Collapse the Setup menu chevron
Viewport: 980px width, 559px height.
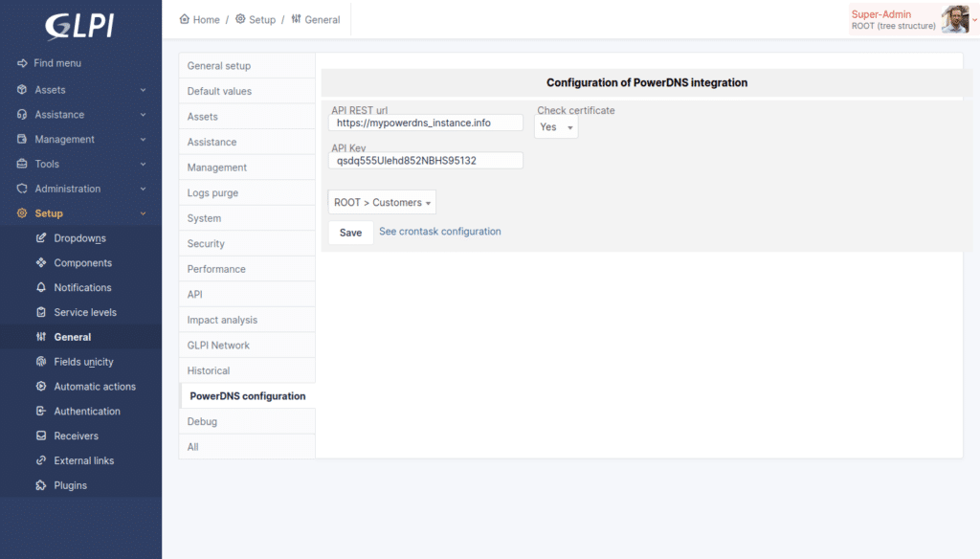[144, 213]
